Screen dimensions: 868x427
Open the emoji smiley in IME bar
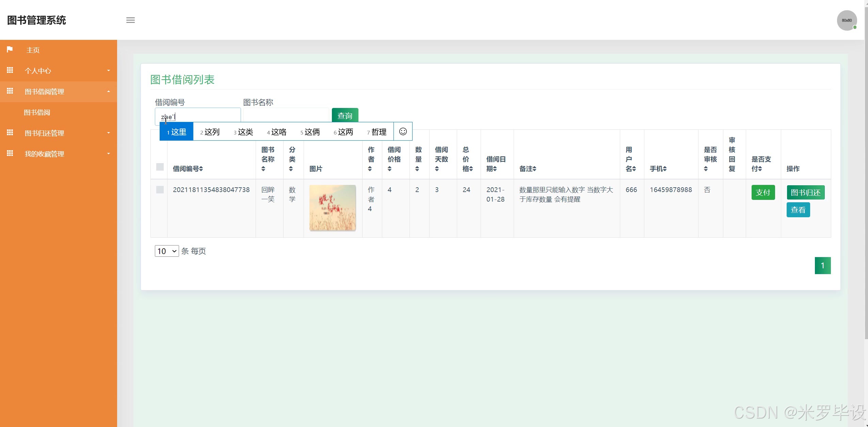(403, 131)
